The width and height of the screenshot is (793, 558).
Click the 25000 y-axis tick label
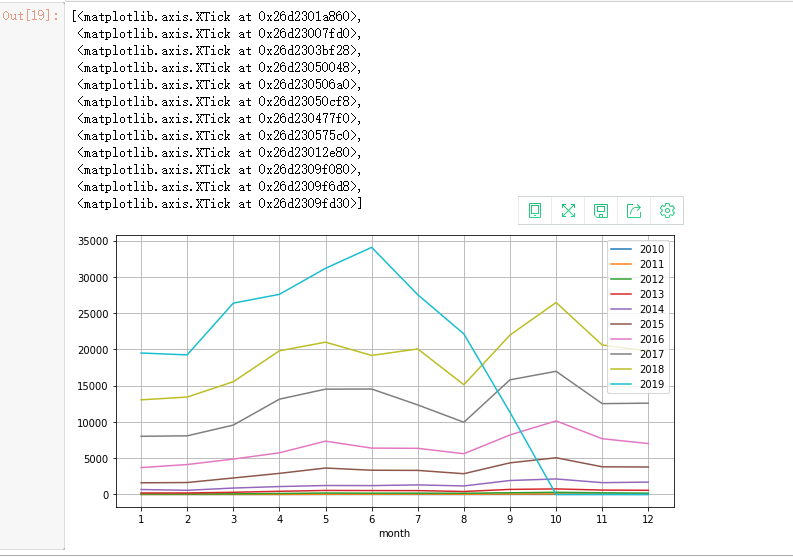coord(93,314)
